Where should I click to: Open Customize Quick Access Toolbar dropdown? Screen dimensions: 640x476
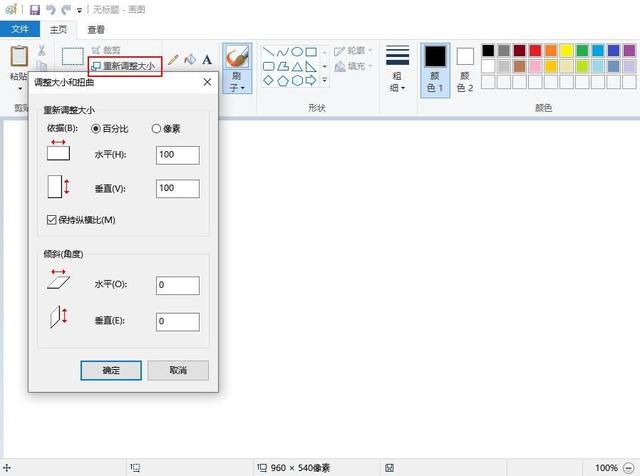pyautogui.click(x=79, y=10)
